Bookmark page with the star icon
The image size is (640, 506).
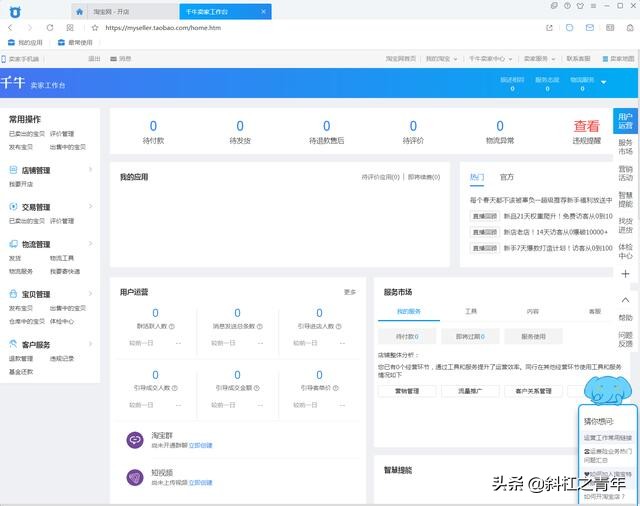click(95, 28)
